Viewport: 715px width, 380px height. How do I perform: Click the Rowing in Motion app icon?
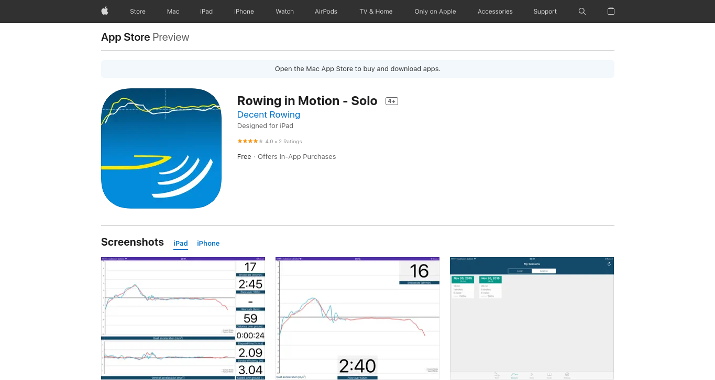[161, 148]
